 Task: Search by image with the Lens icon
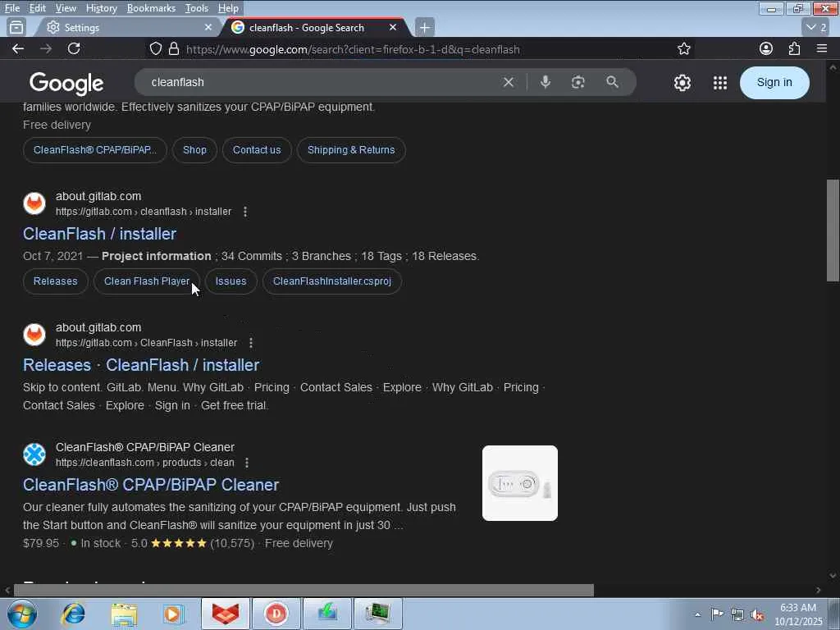pos(578,83)
